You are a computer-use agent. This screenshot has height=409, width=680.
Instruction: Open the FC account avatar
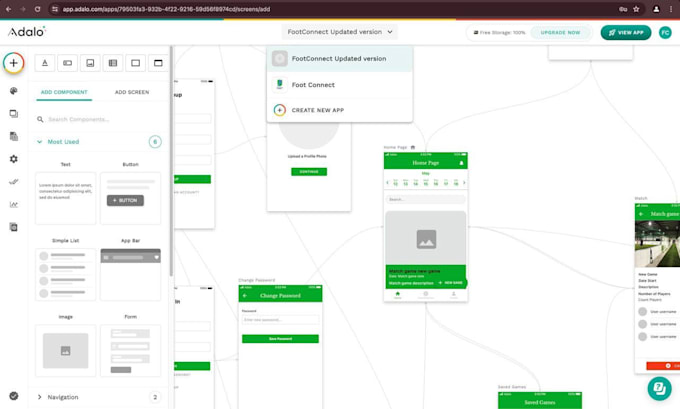[665, 33]
